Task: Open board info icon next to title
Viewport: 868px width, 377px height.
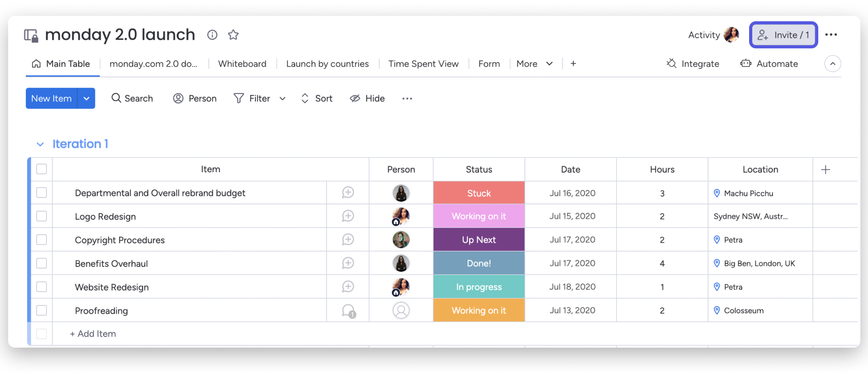Action: [212, 35]
